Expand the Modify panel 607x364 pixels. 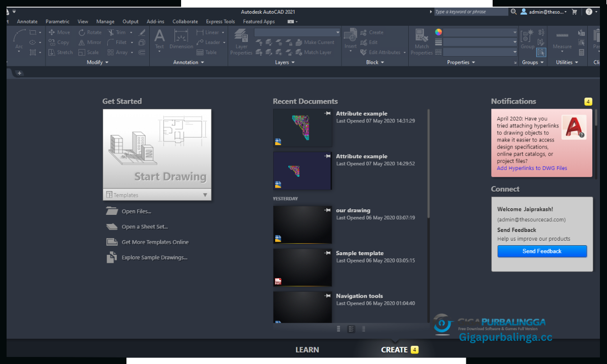point(97,62)
